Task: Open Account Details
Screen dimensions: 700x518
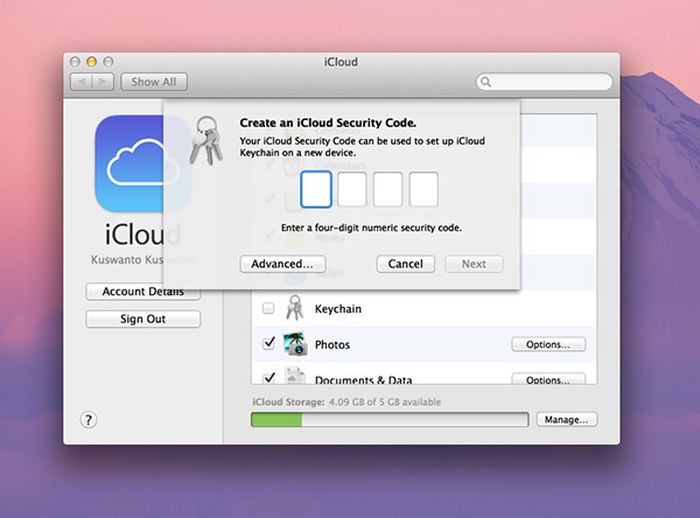Action: click(x=143, y=292)
